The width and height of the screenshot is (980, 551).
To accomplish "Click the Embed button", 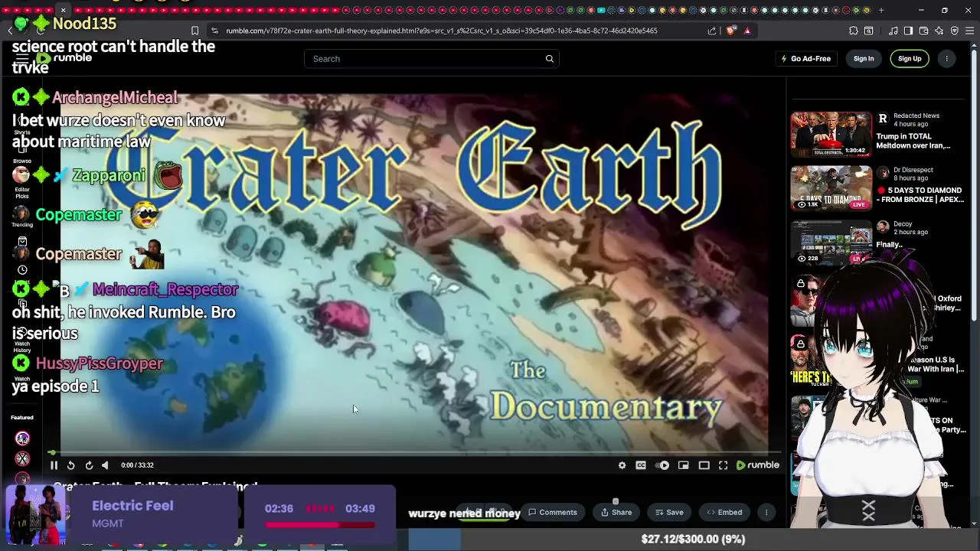I will coord(724,513).
